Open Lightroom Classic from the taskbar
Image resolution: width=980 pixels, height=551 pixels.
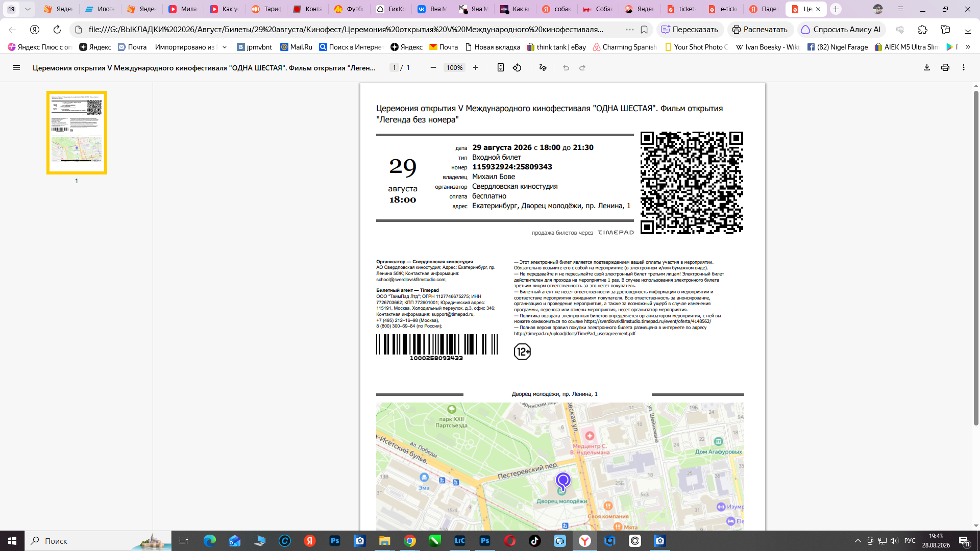[x=460, y=541]
